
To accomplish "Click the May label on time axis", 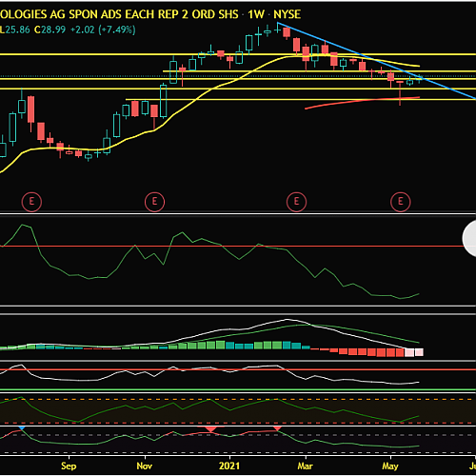I will click(390, 466).
